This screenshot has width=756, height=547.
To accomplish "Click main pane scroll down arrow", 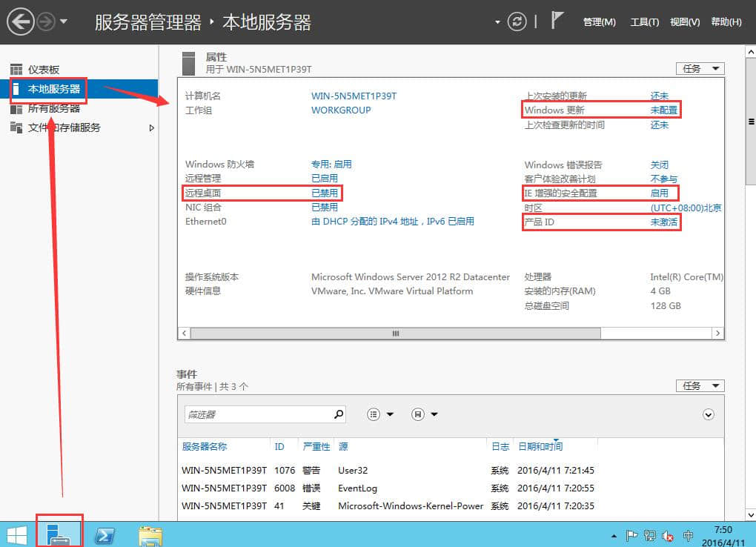I will [751, 514].
